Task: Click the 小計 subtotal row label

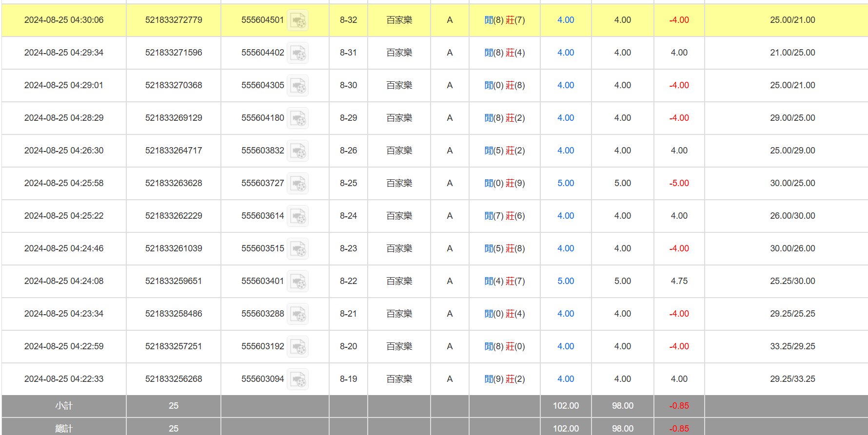Action: (x=64, y=406)
